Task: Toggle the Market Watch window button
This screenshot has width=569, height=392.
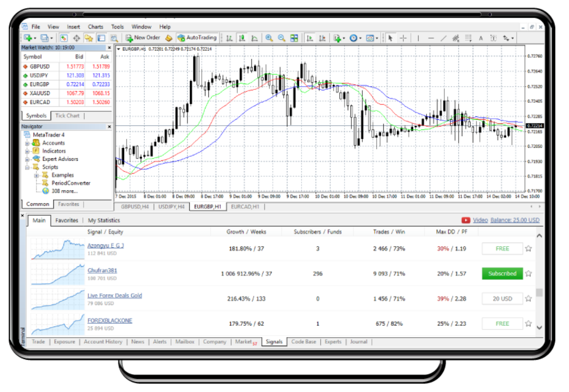Action: 64,38
